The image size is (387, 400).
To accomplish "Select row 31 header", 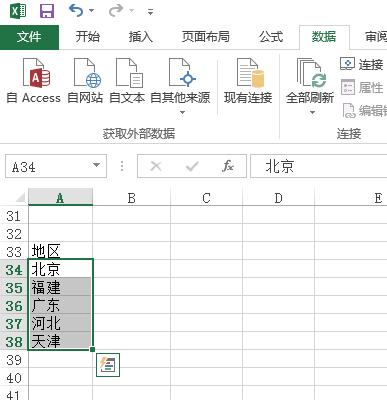I will point(14,216).
